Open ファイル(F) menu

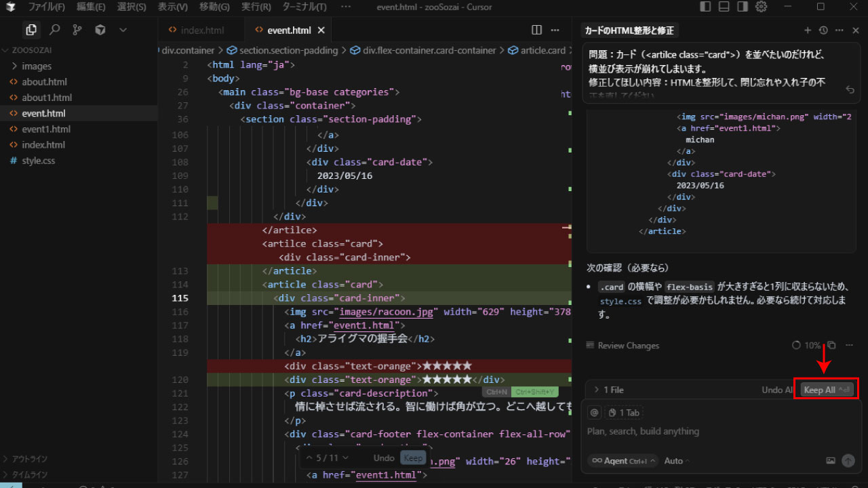pyautogui.click(x=46, y=7)
